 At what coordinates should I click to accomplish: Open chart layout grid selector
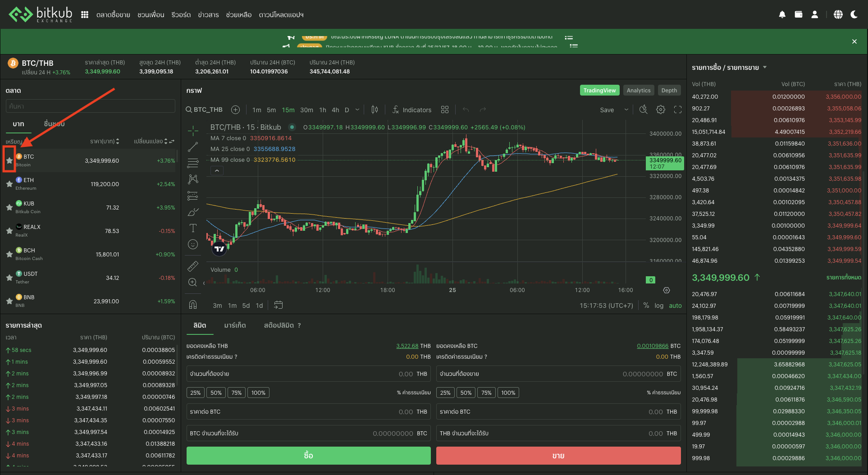(445, 110)
